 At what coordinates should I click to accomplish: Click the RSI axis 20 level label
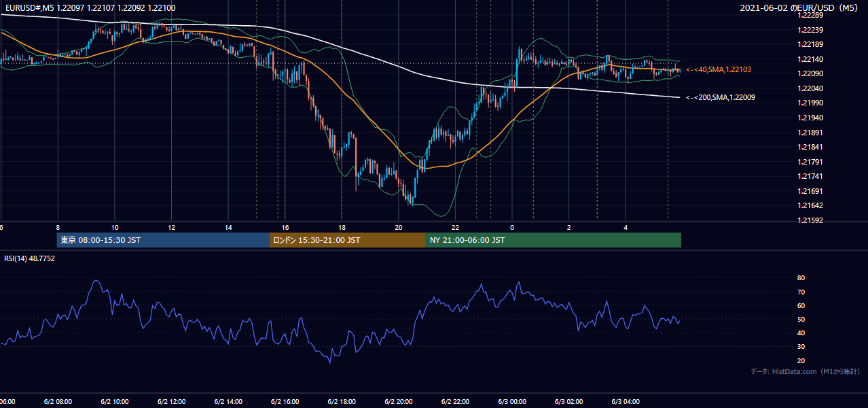801,360
